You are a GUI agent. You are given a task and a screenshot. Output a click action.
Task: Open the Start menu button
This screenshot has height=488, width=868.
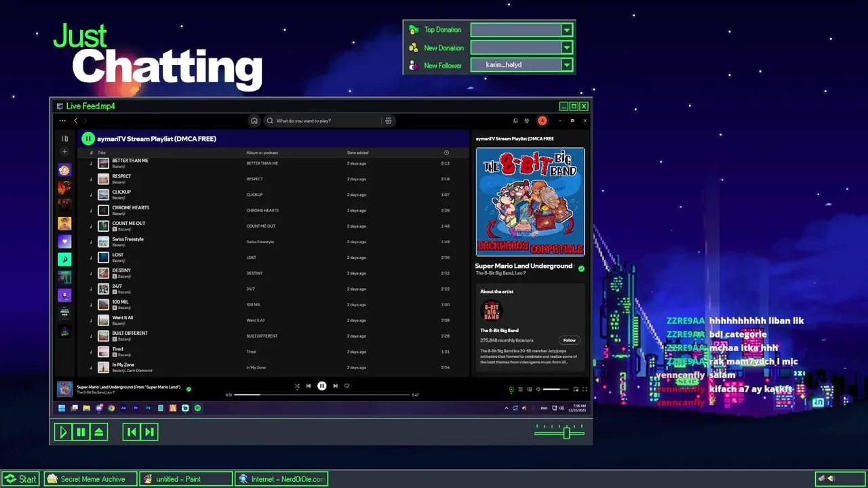[x=20, y=479]
